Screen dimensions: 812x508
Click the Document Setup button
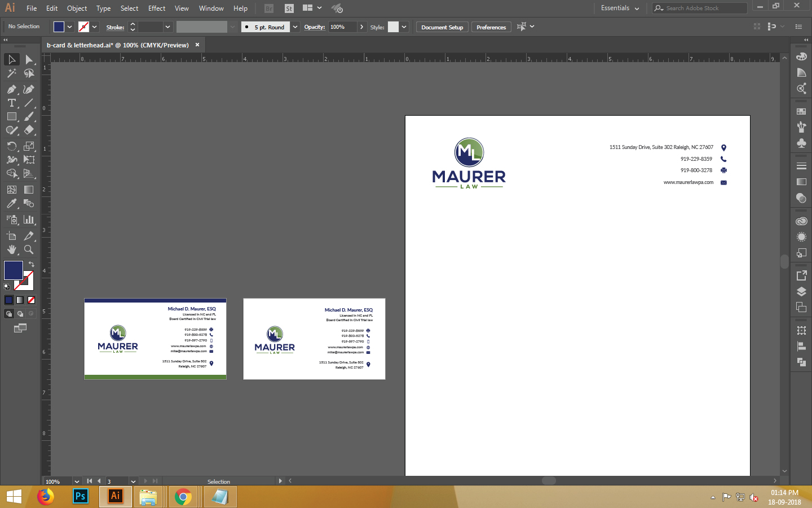pos(442,27)
